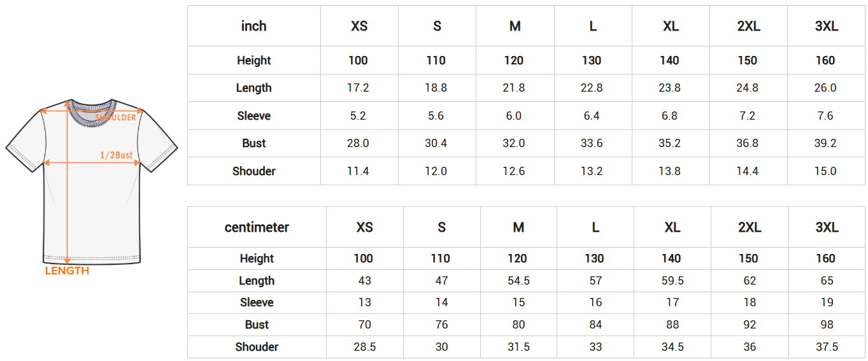The width and height of the screenshot is (868, 361).
Task: Click the orange LENGTH label below shirt
Action: coord(67,271)
